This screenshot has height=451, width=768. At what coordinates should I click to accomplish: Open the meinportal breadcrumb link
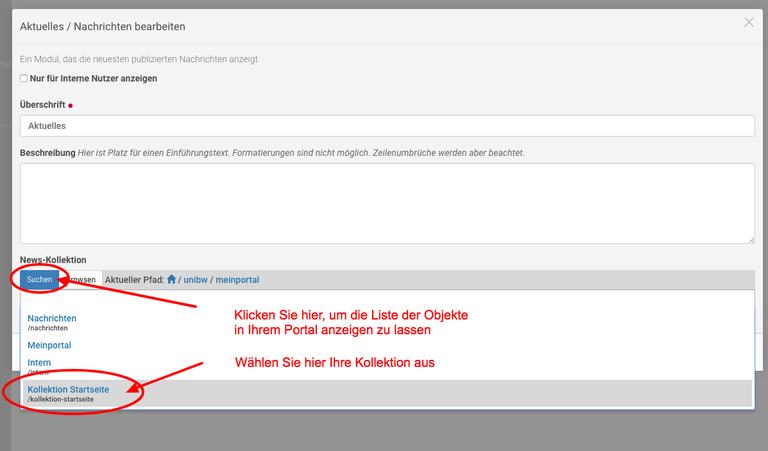(x=238, y=280)
